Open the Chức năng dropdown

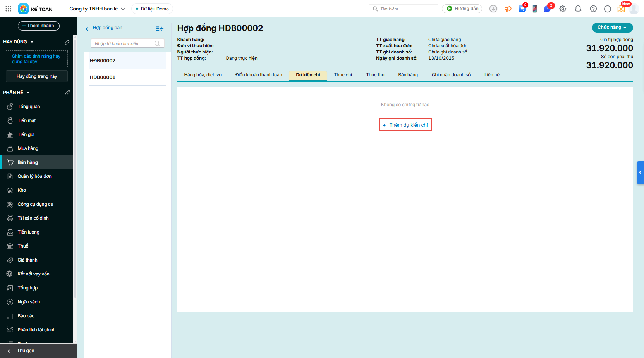[612, 28]
